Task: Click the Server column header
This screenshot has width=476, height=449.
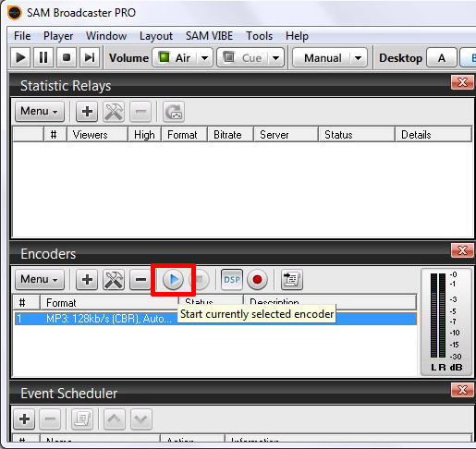Action: 286,135
